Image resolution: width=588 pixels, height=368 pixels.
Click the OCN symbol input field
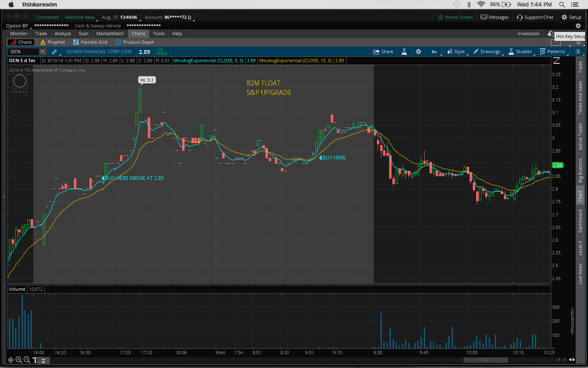tap(24, 52)
